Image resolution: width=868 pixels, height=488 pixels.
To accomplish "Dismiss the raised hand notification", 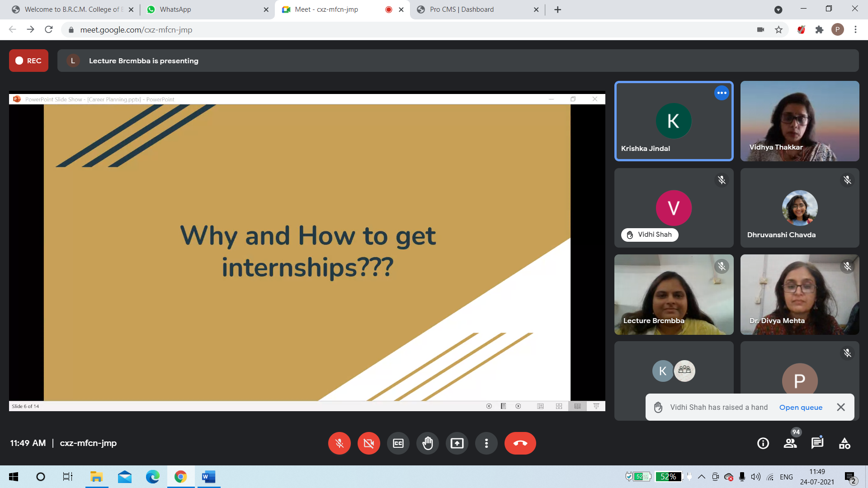I will coord(840,407).
